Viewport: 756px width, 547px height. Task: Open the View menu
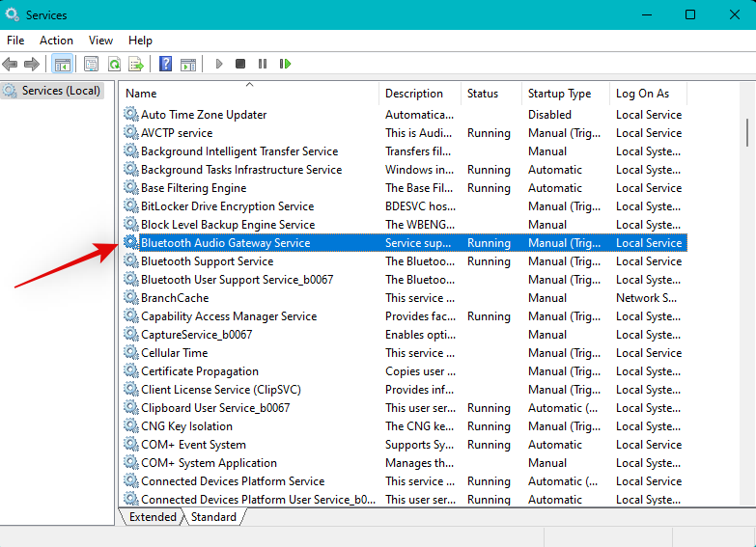click(x=100, y=41)
